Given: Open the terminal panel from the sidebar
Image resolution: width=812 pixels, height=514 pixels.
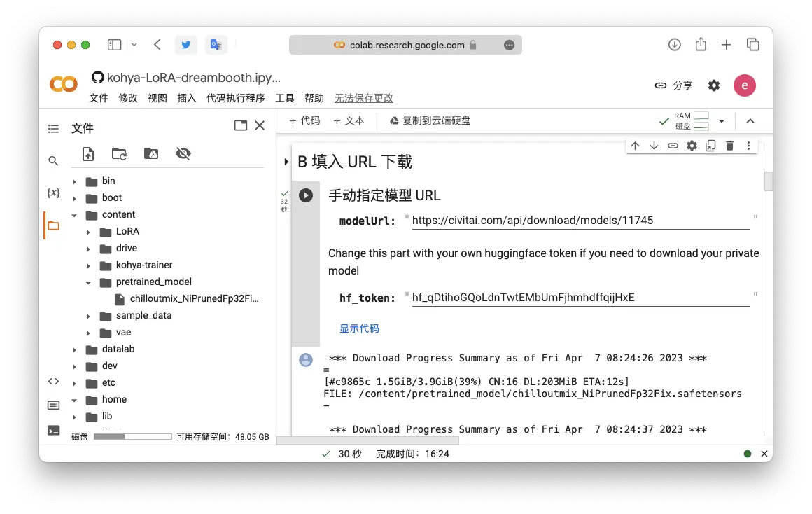Looking at the screenshot, I should point(53,431).
